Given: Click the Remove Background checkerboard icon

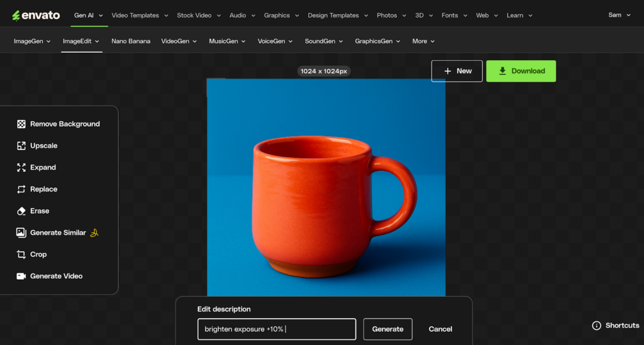Looking at the screenshot, I should (x=21, y=124).
